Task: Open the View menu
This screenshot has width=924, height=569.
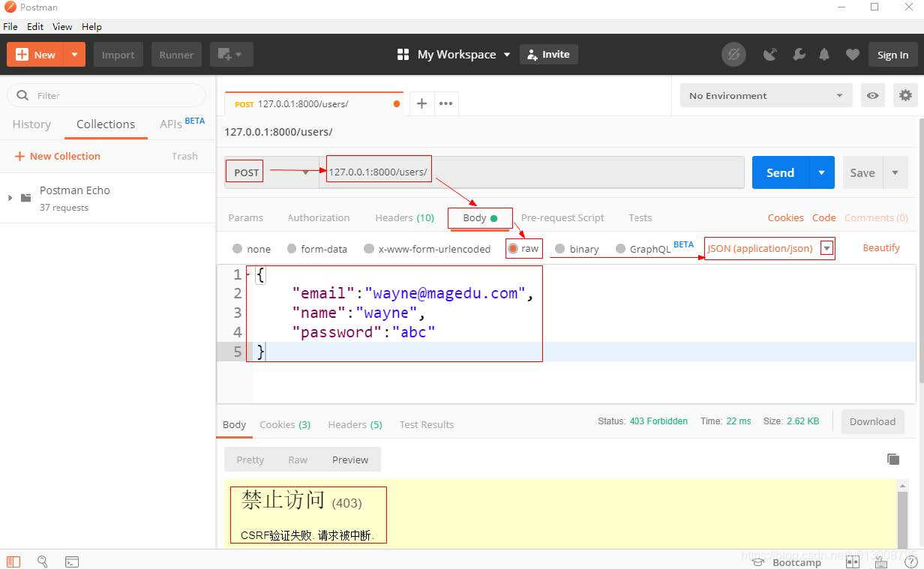Action: pos(62,26)
